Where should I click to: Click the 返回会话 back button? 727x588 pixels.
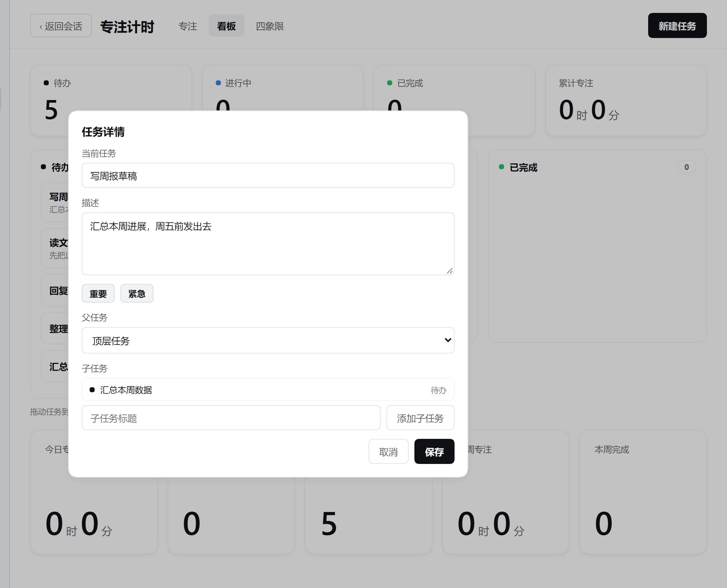[61, 26]
